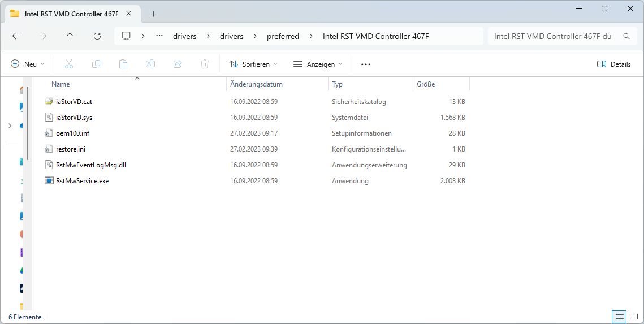Navigate back with the left arrow
This screenshot has height=324, width=644.
16,36
